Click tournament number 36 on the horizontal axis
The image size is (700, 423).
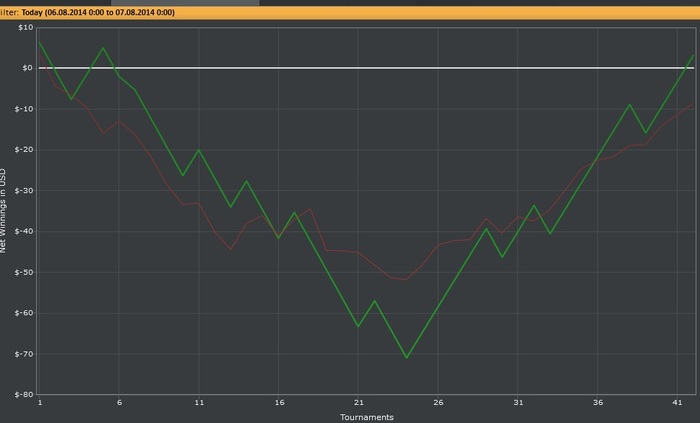pyautogui.click(x=598, y=402)
